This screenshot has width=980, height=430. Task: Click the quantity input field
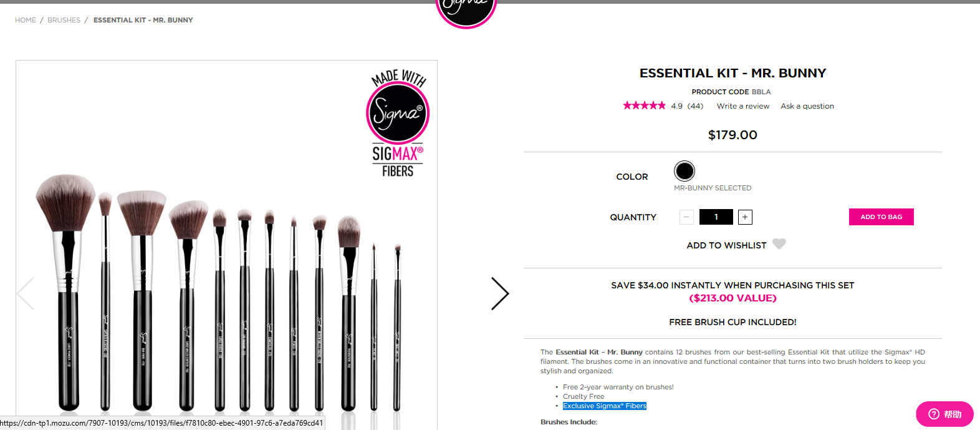[716, 217]
